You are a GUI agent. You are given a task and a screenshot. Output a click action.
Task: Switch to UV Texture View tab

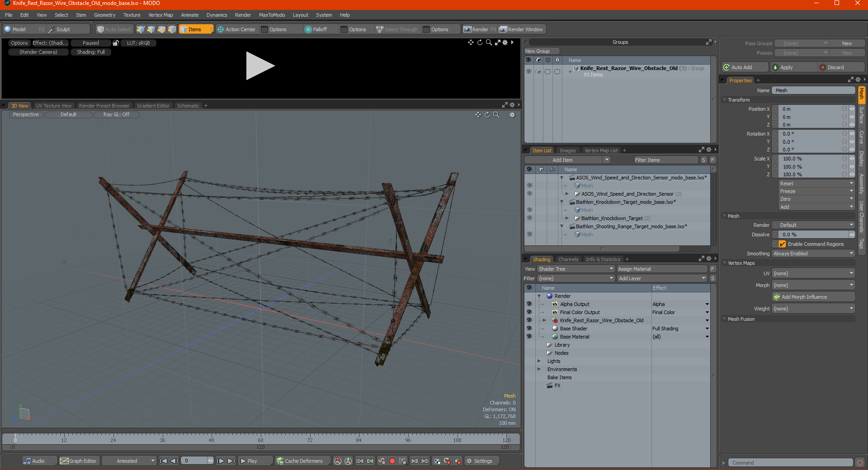pyautogui.click(x=54, y=106)
